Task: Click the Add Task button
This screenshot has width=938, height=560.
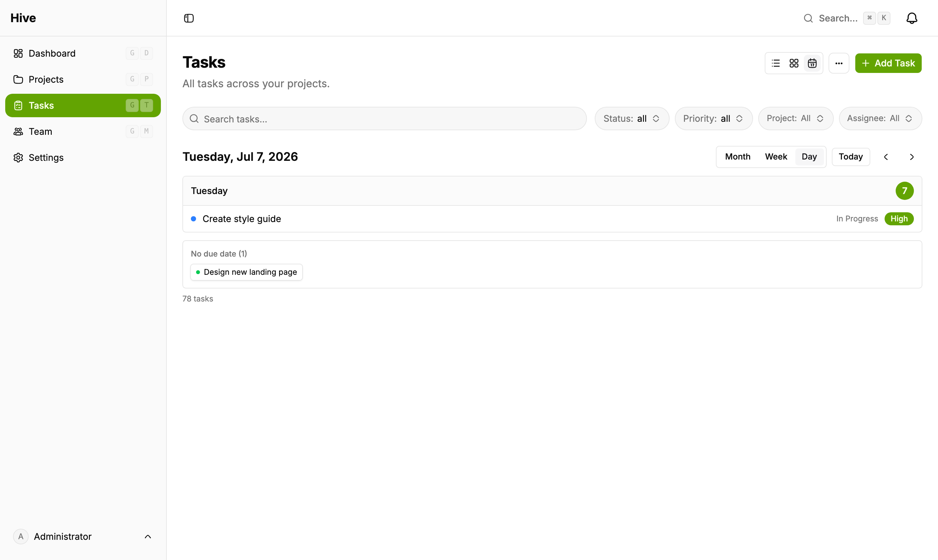Action: point(888,63)
